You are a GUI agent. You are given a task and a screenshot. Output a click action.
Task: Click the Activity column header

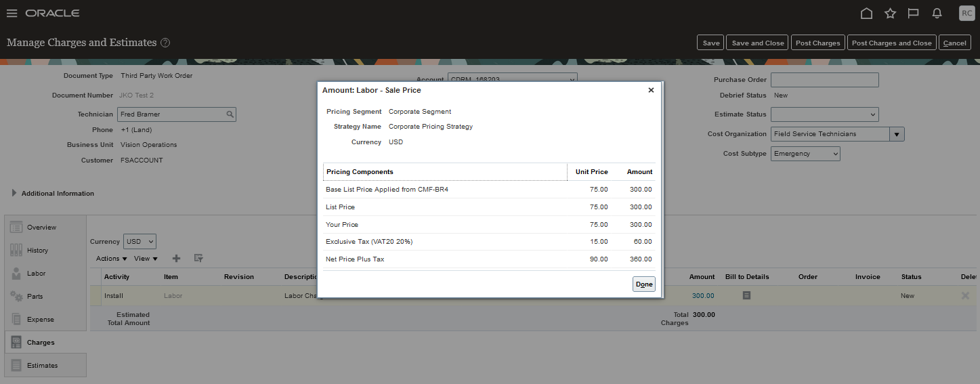coord(116,276)
